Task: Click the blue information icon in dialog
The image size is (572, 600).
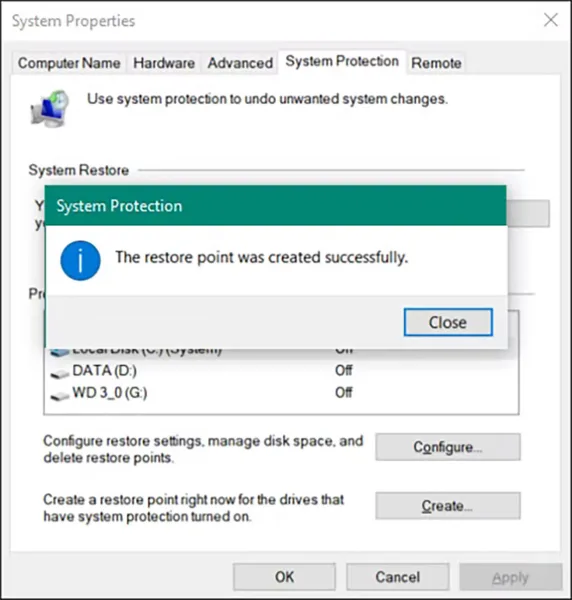Action: click(80, 261)
